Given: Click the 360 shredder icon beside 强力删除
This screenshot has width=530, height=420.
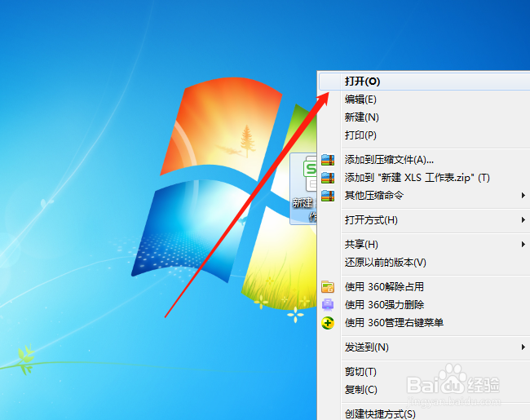Looking at the screenshot, I should click(328, 305).
